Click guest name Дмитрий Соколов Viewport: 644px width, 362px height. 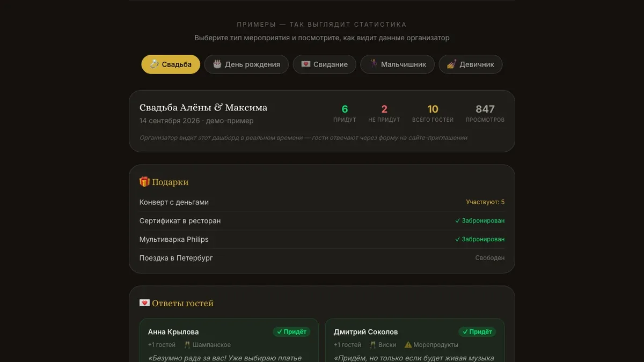[x=366, y=332]
